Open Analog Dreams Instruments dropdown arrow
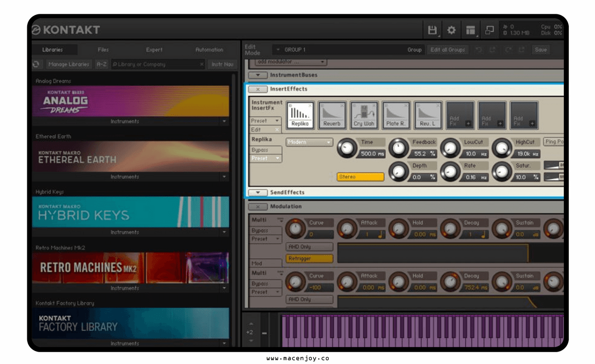Screen dimensions: 595x364 (224, 121)
